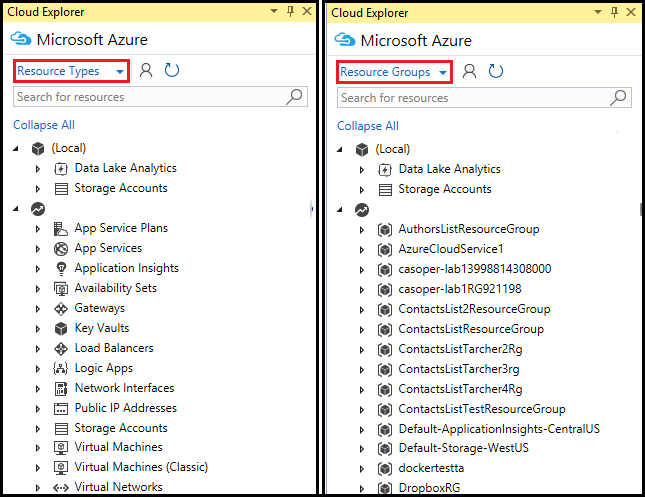Open window options arrow in left title bar
Viewport: 645px width, 497px height.
pos(274,11)
